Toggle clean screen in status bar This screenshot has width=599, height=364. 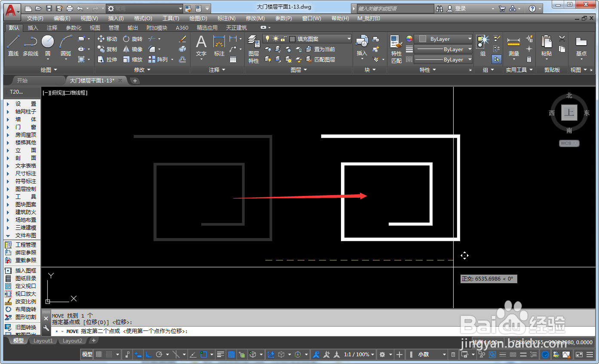click(x=579, y=355)
